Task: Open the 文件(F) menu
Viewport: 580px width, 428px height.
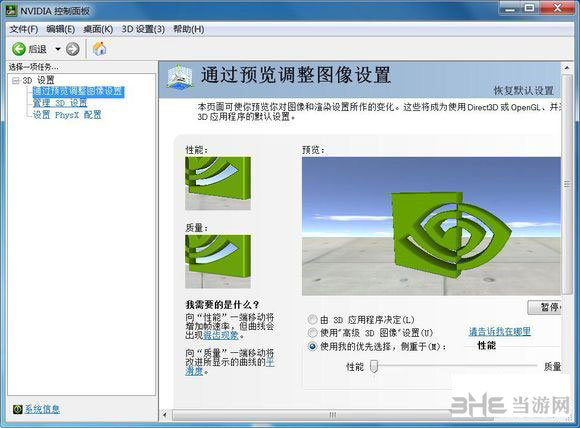Action: coord(24,29)
